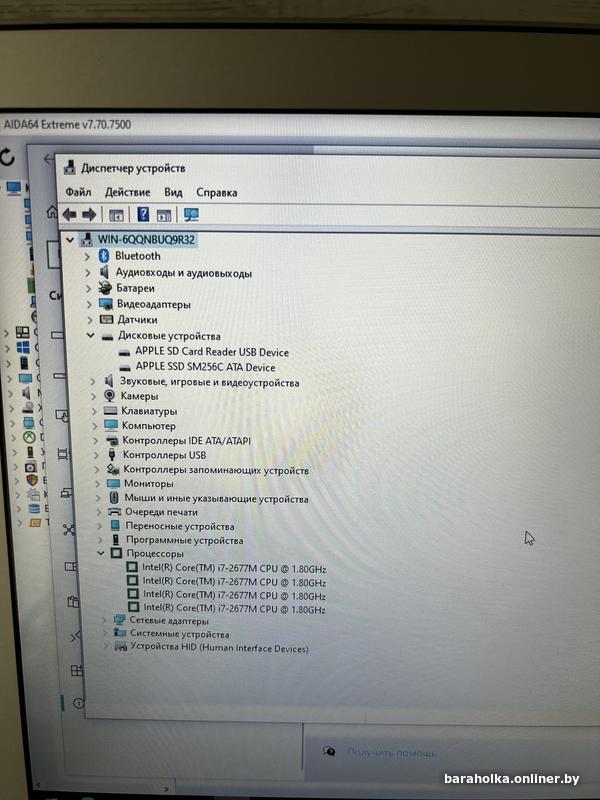
Task: Expand the Видеоадаптеры category
Action: coord(89,305)
